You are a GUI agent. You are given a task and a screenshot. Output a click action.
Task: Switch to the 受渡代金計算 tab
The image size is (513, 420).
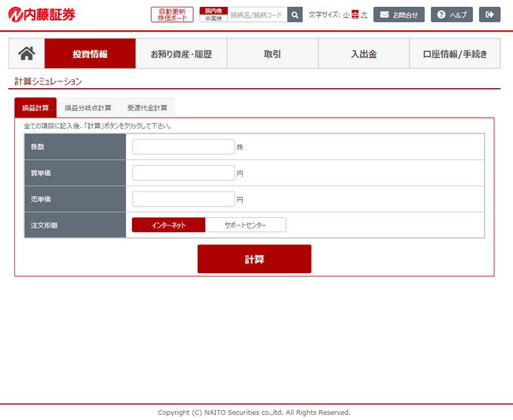[147, 108]
